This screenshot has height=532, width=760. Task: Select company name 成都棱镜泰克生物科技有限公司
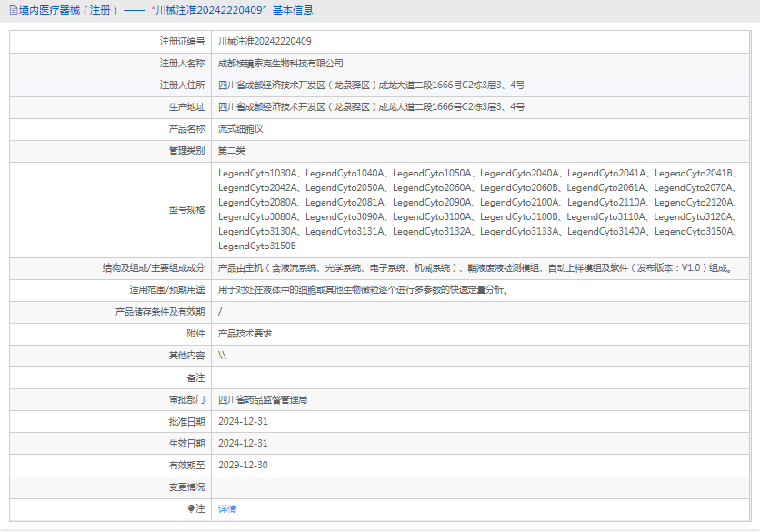click(x=281, y=63)
